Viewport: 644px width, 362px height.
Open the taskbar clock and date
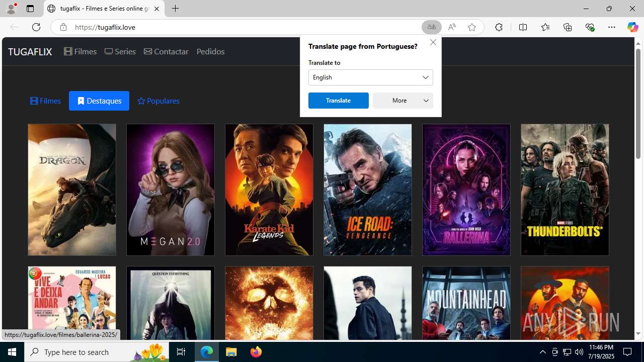point(600,352)
